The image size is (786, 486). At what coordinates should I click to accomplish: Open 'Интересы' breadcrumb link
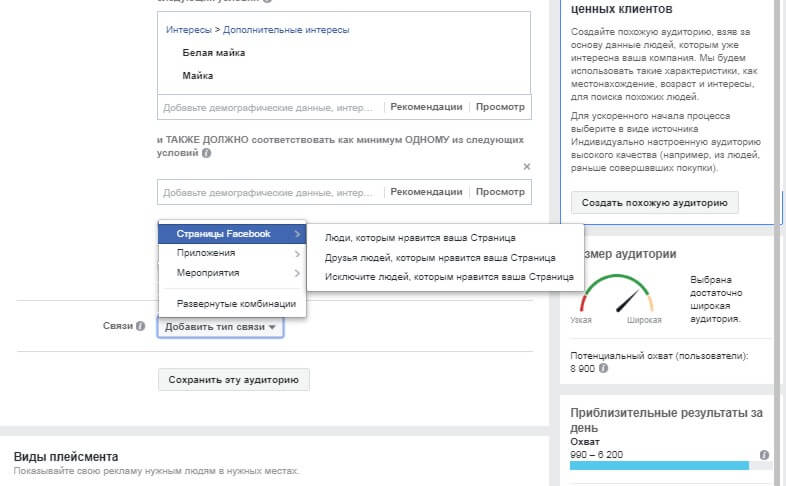(x=189, y=30)
